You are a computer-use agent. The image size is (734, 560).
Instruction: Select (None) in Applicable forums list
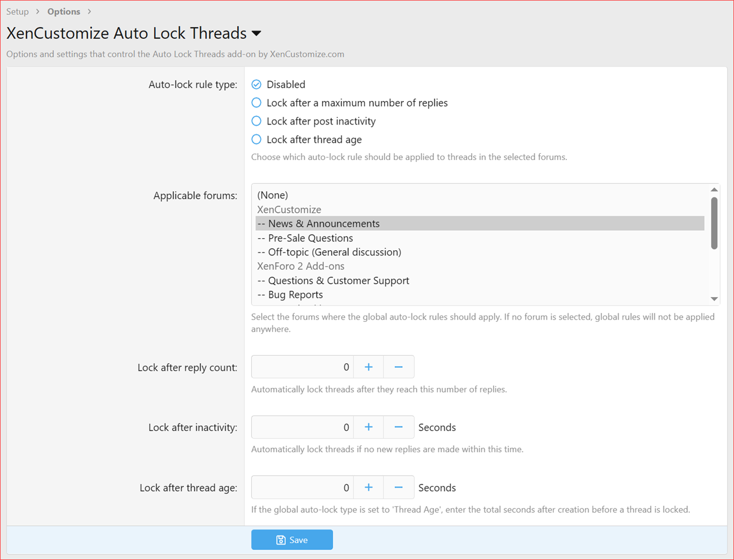pyautogui.click(x=480, y=195)
